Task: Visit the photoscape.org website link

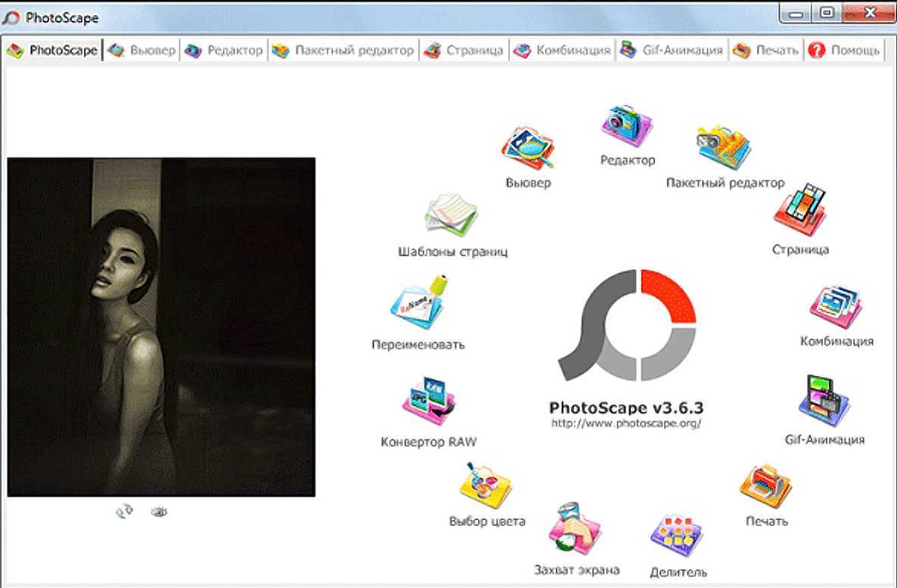Action: coord(626,424)
